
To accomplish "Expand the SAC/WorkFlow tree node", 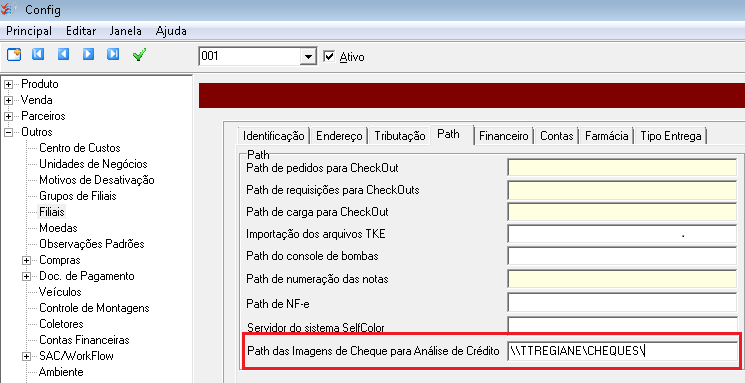I will (27, 356).
